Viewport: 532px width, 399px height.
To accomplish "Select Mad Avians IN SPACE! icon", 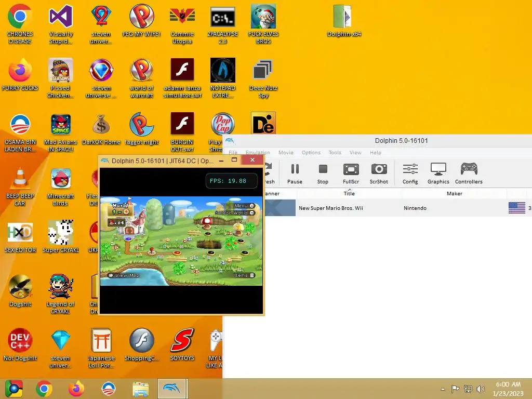I will click(61, 132).
